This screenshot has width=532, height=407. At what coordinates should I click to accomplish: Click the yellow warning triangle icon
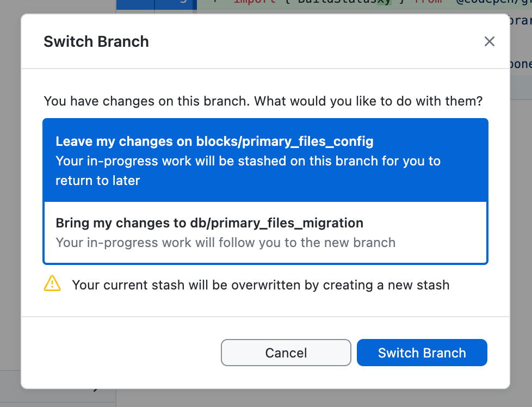tap(52, 283)
